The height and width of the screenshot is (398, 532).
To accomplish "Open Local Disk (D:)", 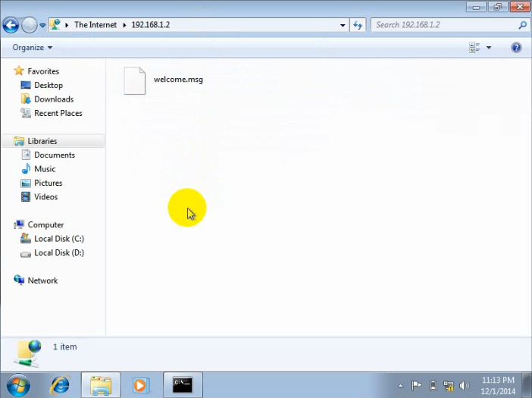I will [x=59, y=252].
